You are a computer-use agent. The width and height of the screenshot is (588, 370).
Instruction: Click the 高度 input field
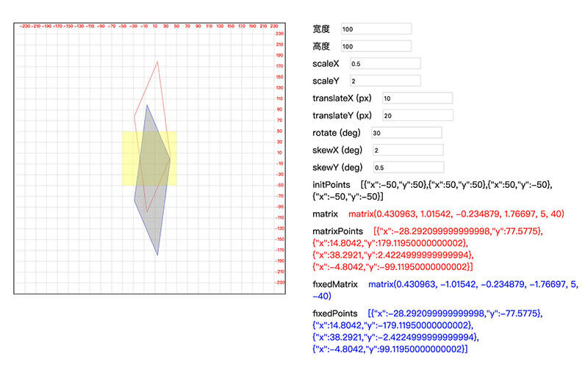pyautogui.click(x=376, y=46)
